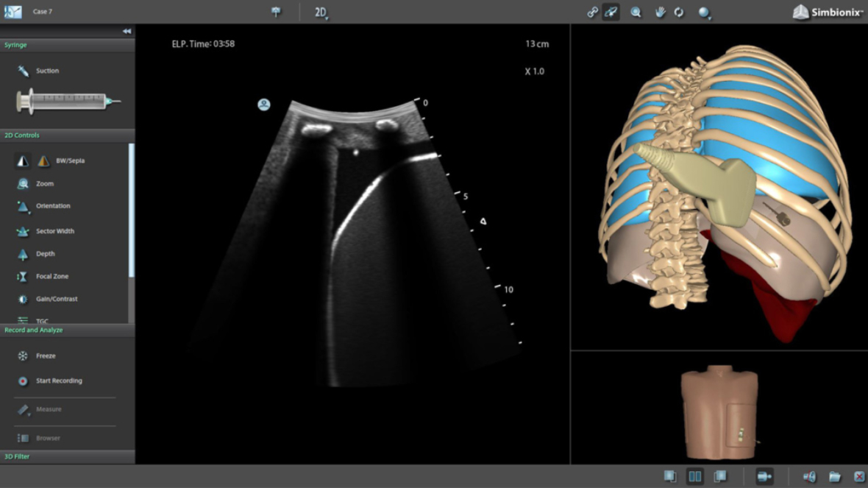Image resolution: width=868 pixels, height=488 pixels.
Task: Click the Focal Zone control
Action: click(24, 277)
